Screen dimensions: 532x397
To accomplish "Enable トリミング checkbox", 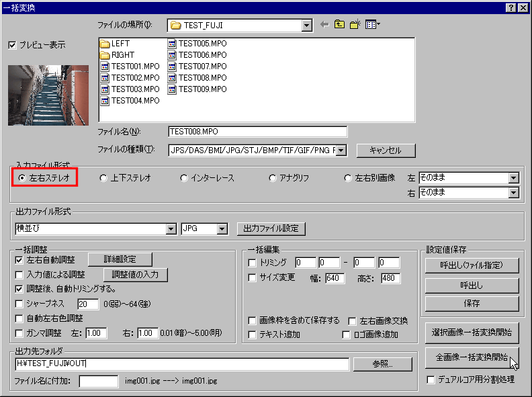I will point(252,263).
